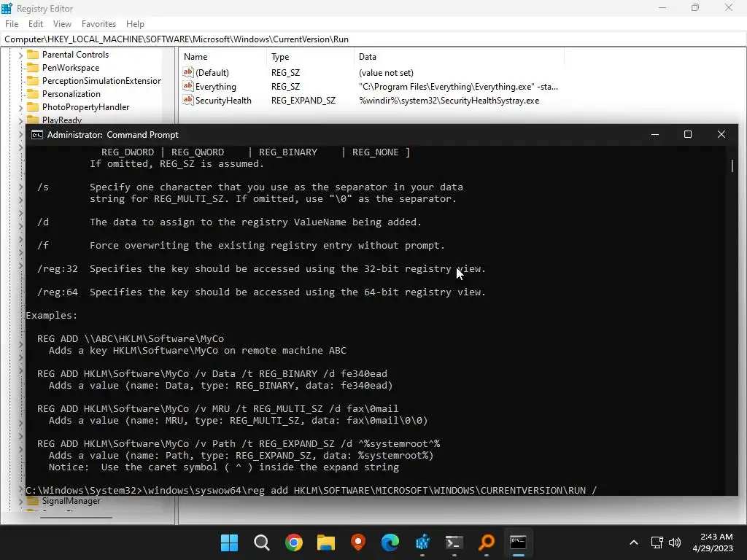Screen dimensions: 747x560
Task: Open the network status tray icon
Action: (657, 542)
